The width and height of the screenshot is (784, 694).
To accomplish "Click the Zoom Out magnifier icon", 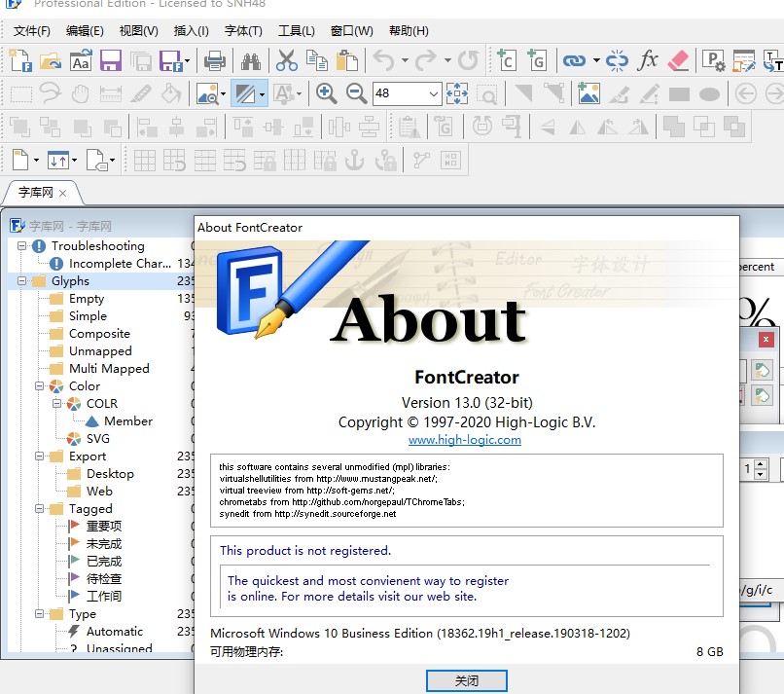I will (356, 93).
